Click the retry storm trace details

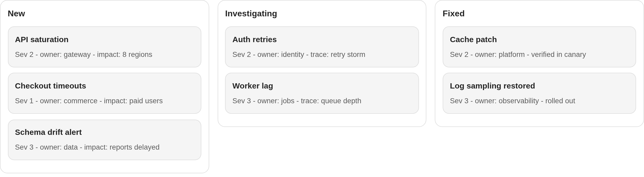299,55
